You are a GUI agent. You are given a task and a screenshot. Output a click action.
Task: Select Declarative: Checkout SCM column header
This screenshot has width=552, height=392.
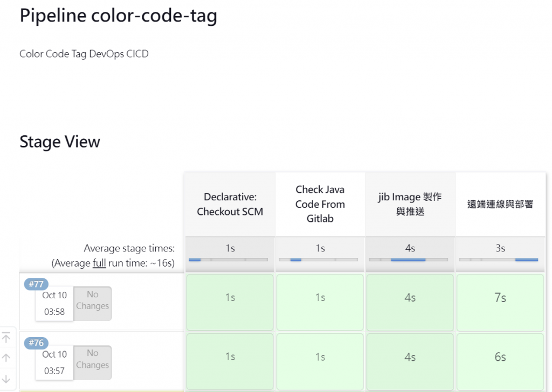click(x=230, y=204)
